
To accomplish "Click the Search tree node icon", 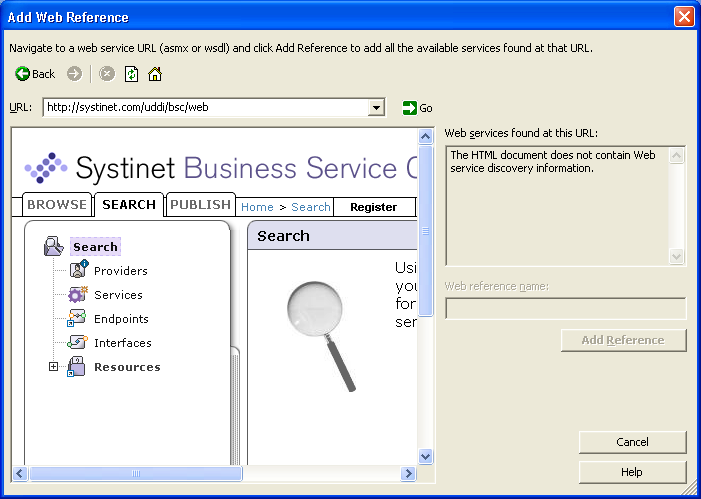I will point(54,246).
